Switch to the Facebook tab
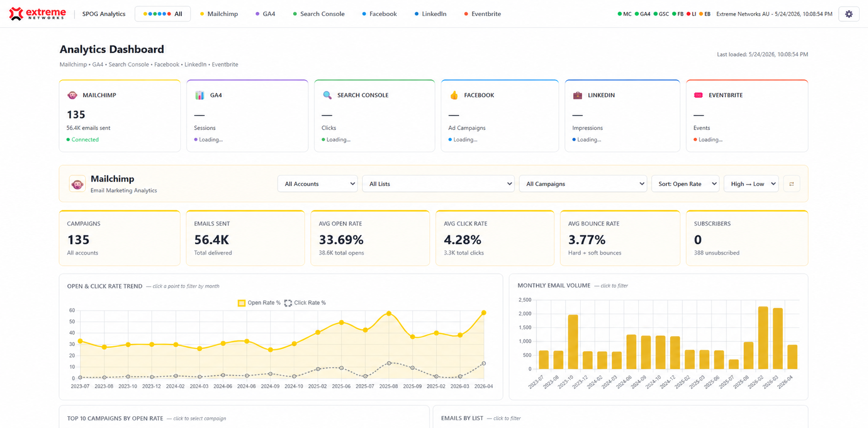868x428 pixels. point(379,14)
